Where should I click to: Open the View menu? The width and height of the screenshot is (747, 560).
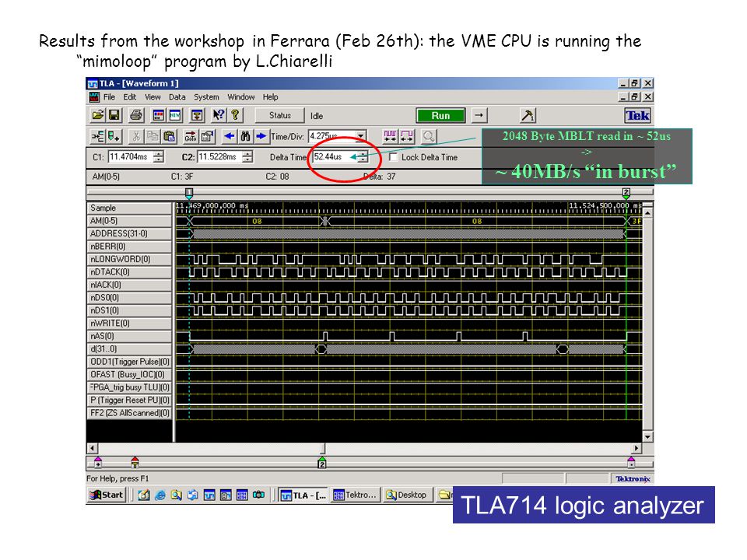[x=153, y=97]
